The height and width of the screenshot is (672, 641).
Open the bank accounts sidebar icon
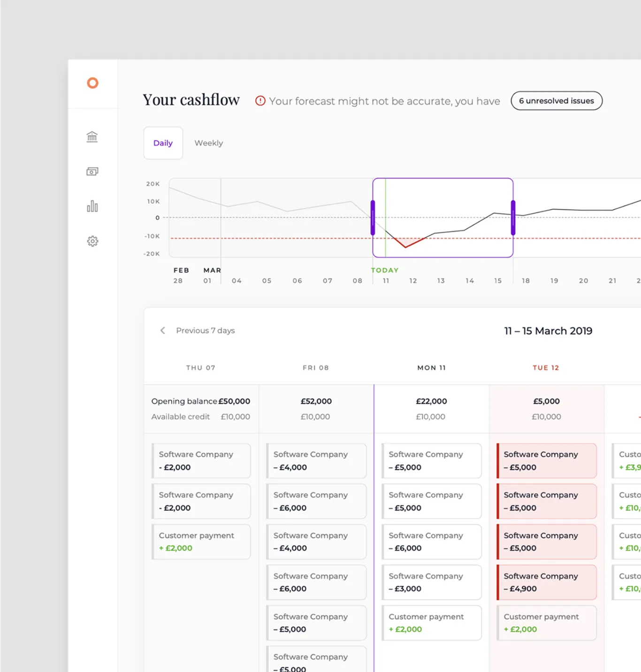92,137
